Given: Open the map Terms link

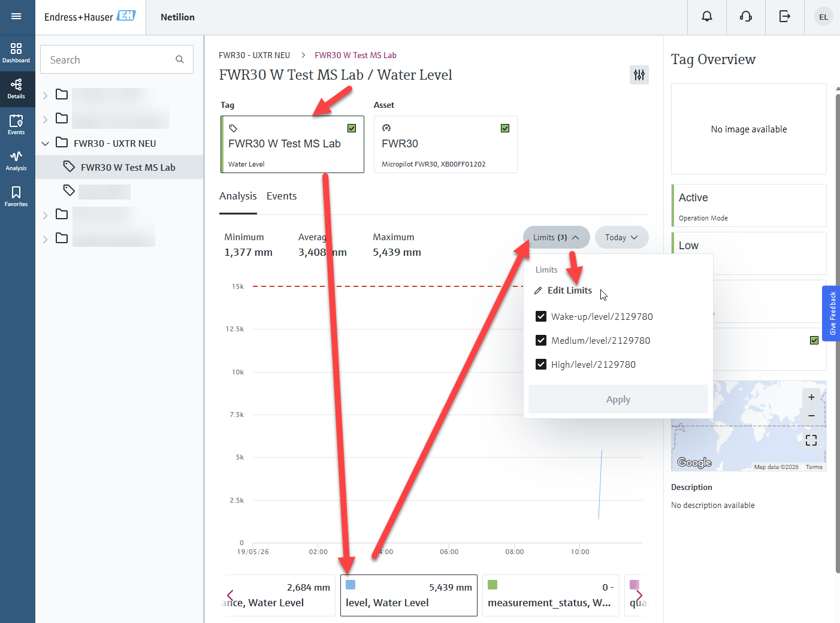Looking at the screenshot, I should click(x=814, y=467).
